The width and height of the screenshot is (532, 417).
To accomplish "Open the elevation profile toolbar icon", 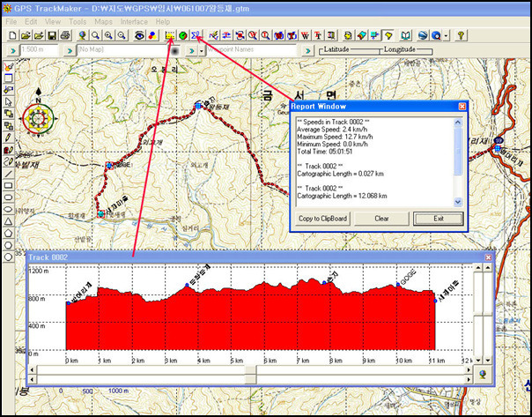I will pos(170,35).
